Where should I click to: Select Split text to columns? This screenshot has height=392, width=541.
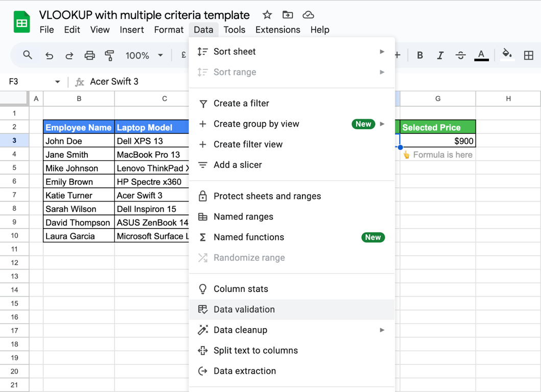[292, 351]
